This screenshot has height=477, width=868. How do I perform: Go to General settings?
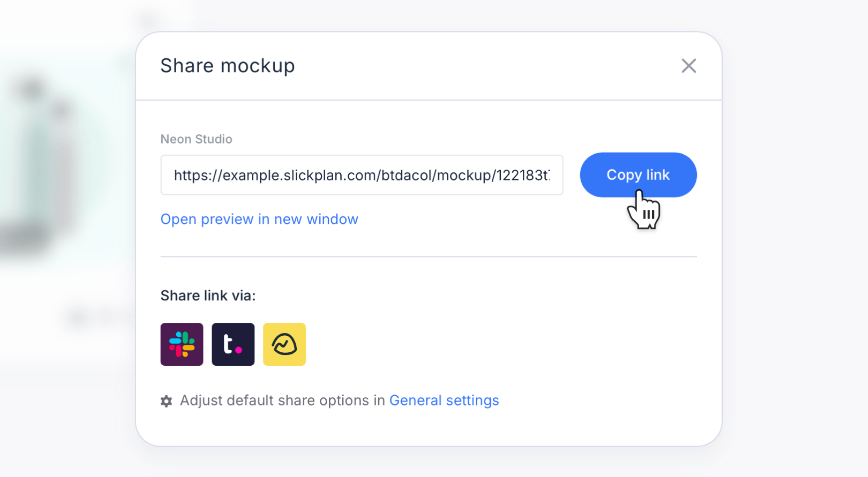coord(444,400)
